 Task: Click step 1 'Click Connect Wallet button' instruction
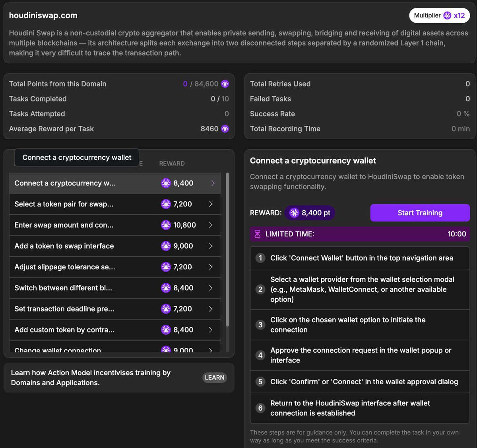click(360, 258)
